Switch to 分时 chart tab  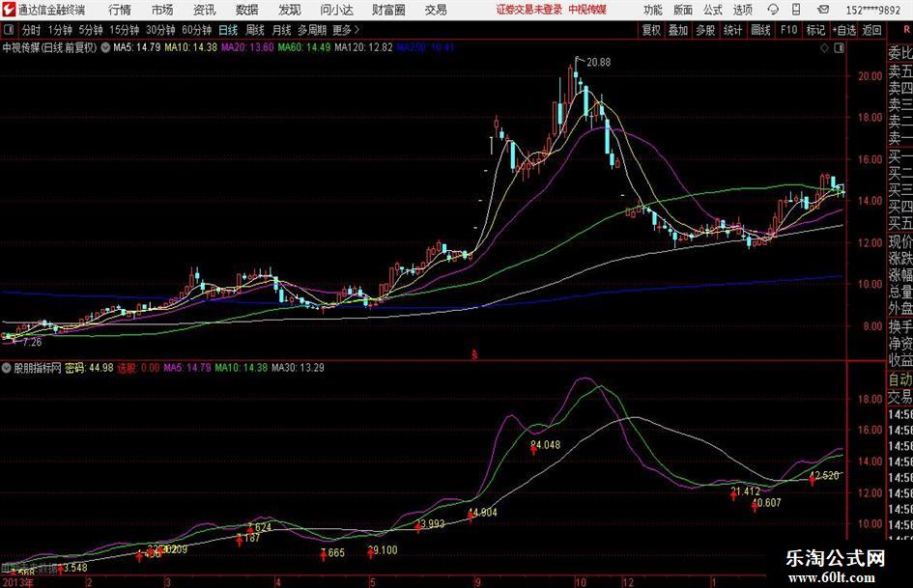[32, 30]
